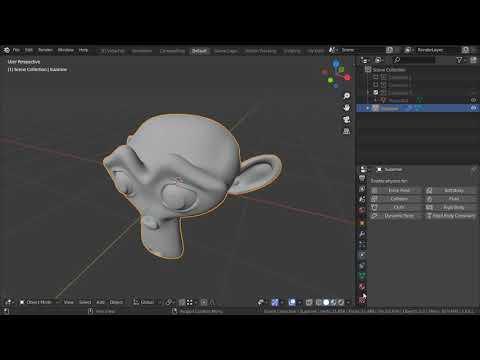Expand Collection 3 in the outliner
The height and width of the screenshot is (360, 480).
(x=368, y=92)
